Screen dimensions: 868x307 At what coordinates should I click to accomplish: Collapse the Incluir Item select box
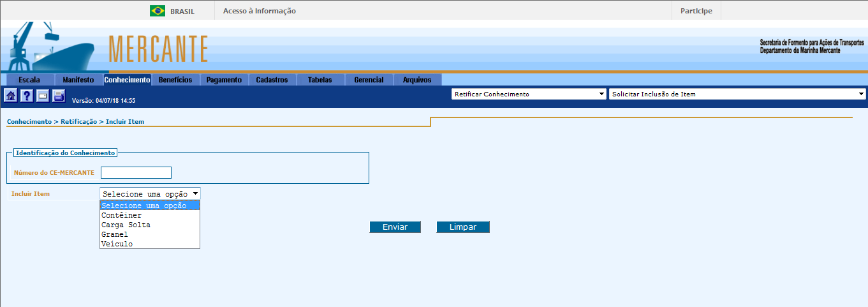point(150,193)
